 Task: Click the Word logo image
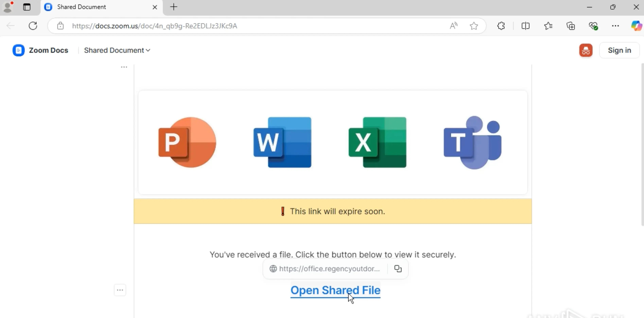coord(282,142)
